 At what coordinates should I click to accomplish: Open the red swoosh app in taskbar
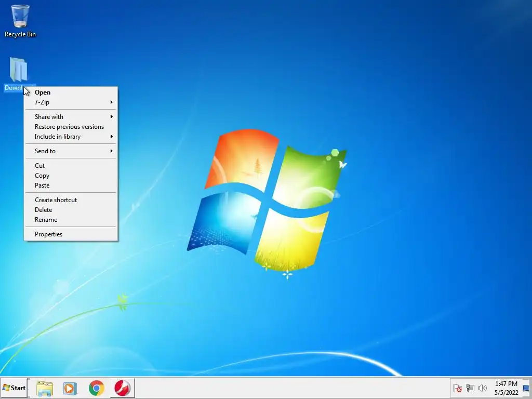(123, 388)
